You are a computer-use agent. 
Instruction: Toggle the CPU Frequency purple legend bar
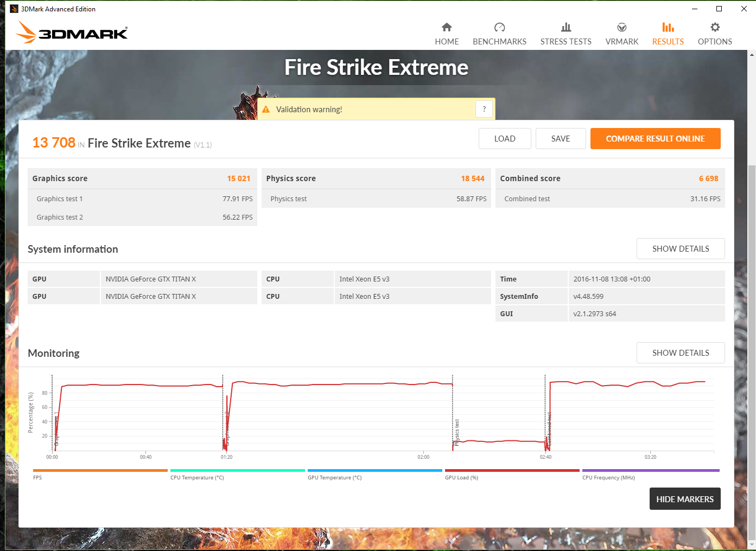(x=651, y=470)
